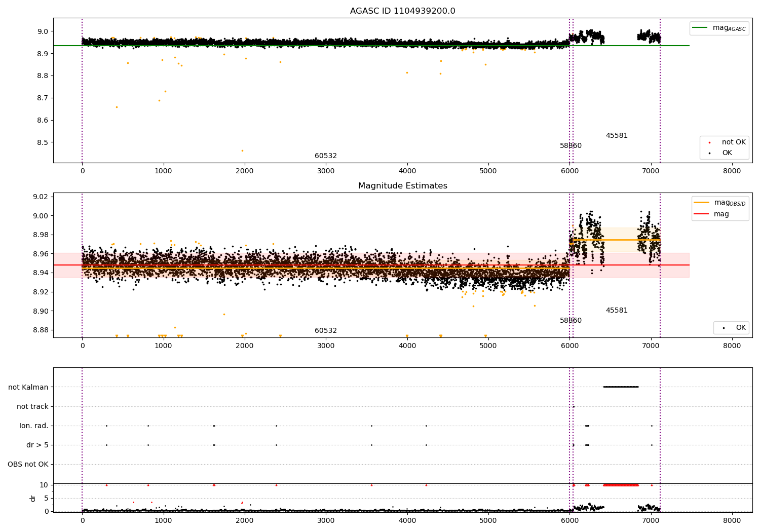Click the long red marker run at dr 10

coord(621,485)
